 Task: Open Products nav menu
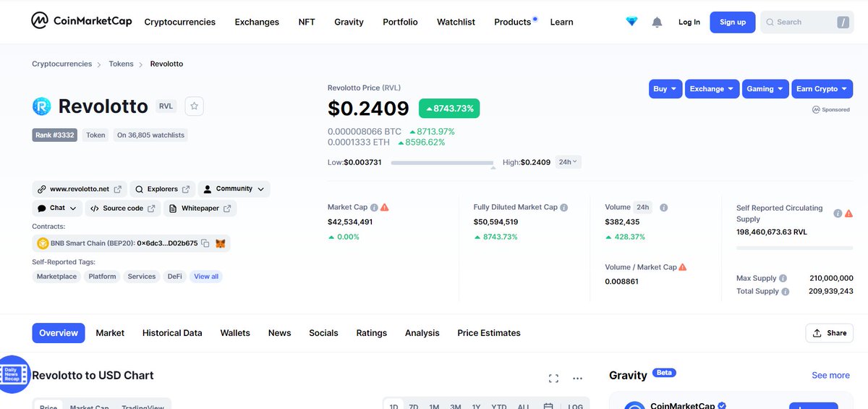click(x=513, y=22)
